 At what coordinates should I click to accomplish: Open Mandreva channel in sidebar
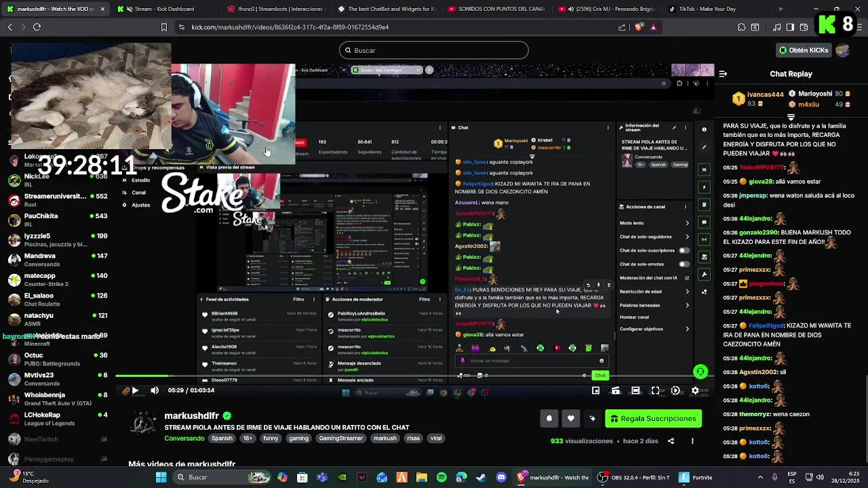coord(58,260)
